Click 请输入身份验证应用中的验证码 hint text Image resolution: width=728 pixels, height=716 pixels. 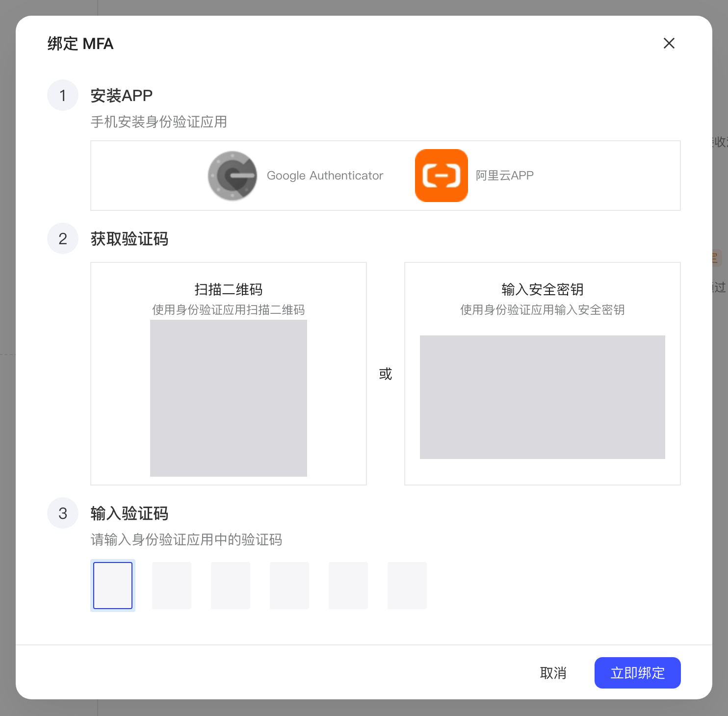coord(186,540)
